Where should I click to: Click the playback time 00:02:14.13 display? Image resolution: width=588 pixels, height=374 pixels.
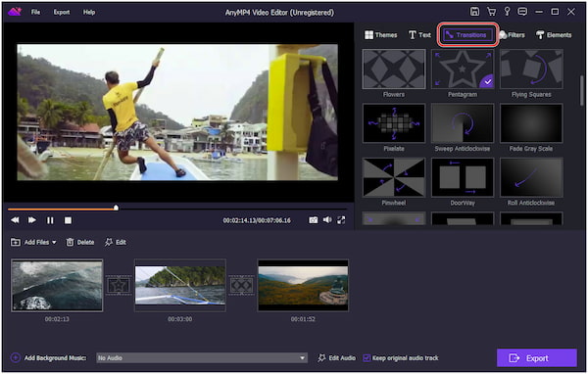click(x=257, y=220)
